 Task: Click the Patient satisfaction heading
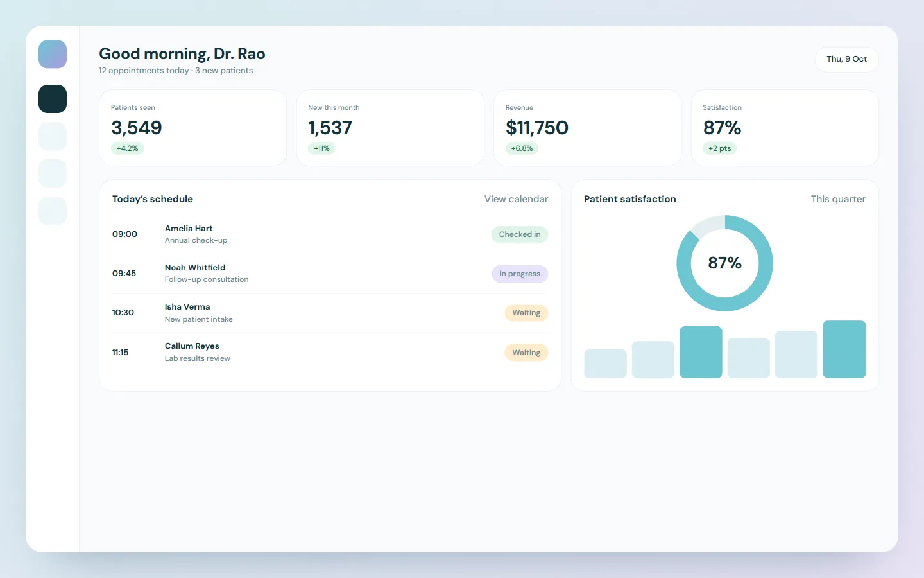coord(630,199)
